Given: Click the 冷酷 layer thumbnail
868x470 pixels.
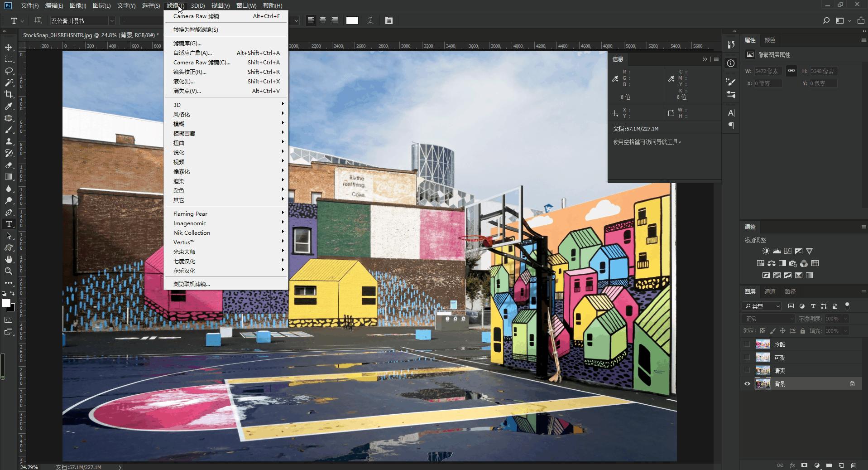Looking at the screenshot, I should coord(762,344).
